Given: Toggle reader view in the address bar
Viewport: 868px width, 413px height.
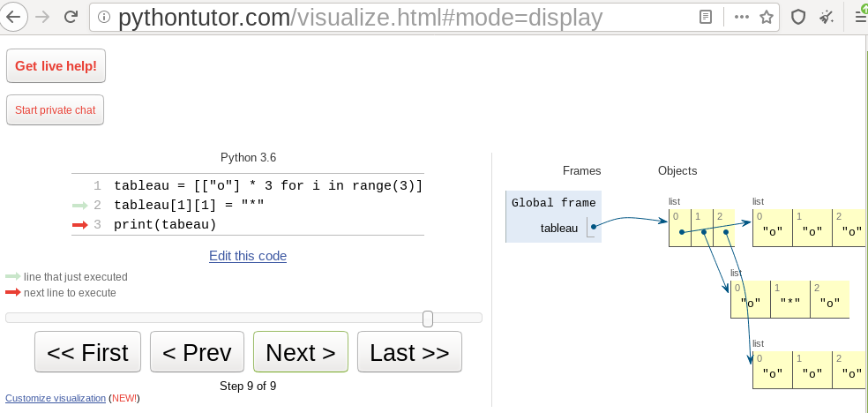Looking at the screenshot, I should pos(706,17).
